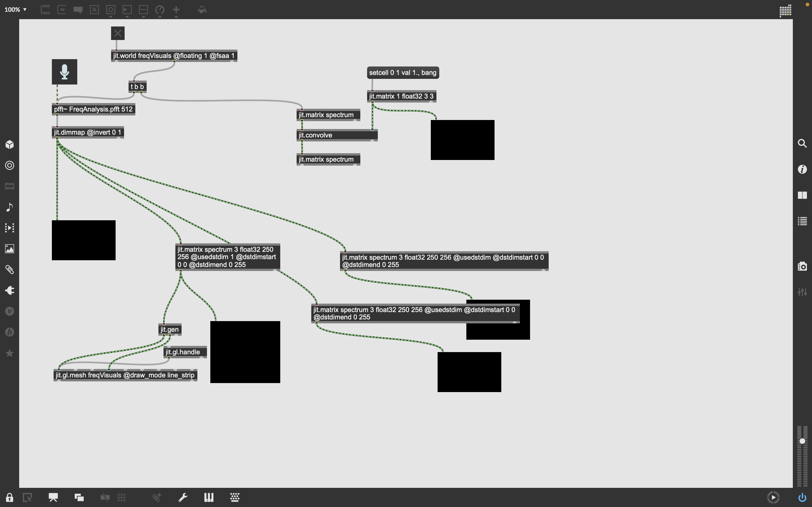
Task: Open the audio note browser in left sidebar
Action: pyautogui.click(x=9, y=207)
